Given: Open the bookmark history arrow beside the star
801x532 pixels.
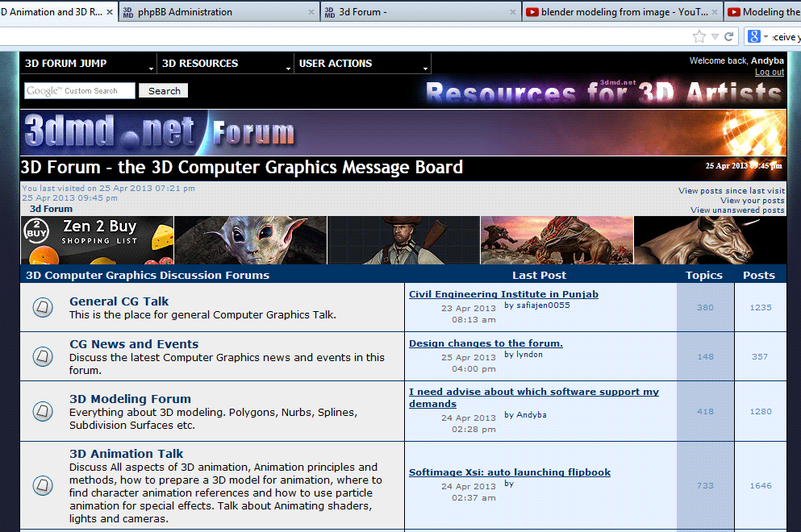Looking at the screenshot, I should tap(715, 36).
